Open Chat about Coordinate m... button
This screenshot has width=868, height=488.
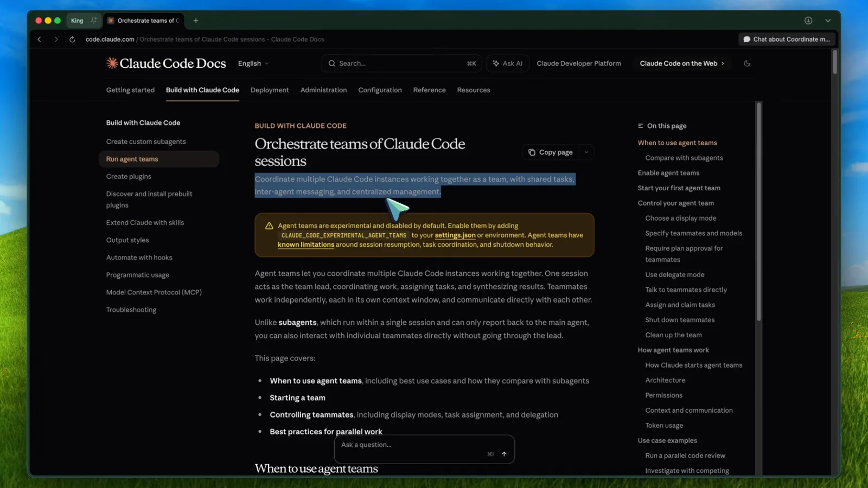pyautogui.click(x=786, y=39)
